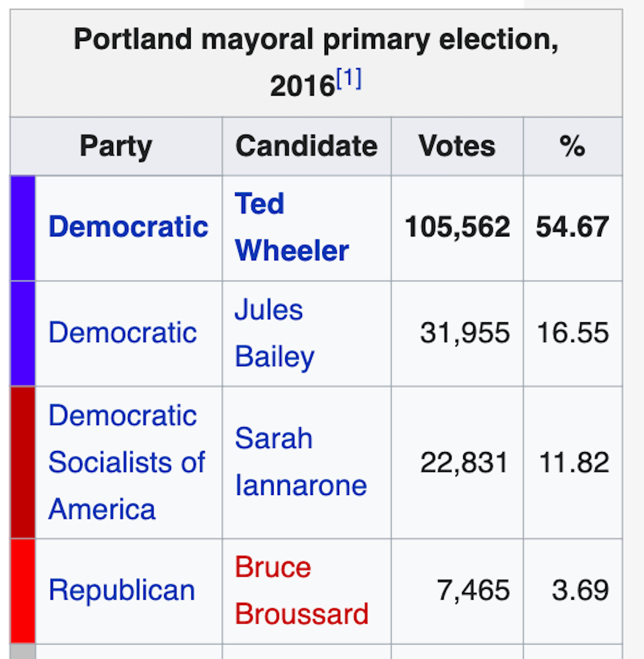
Task: Click the bold Democratic party link
Action: coord(128,227)
